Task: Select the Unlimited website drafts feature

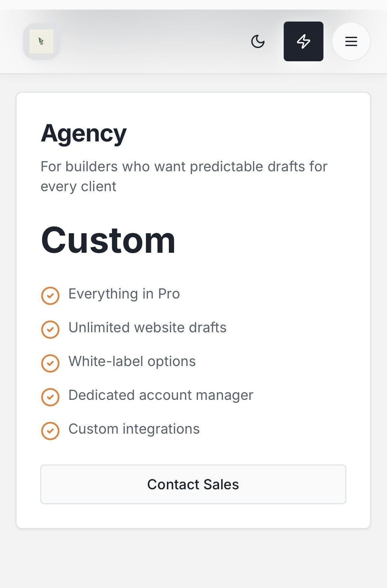Action: pyautogui.click(x=147, y=328)
